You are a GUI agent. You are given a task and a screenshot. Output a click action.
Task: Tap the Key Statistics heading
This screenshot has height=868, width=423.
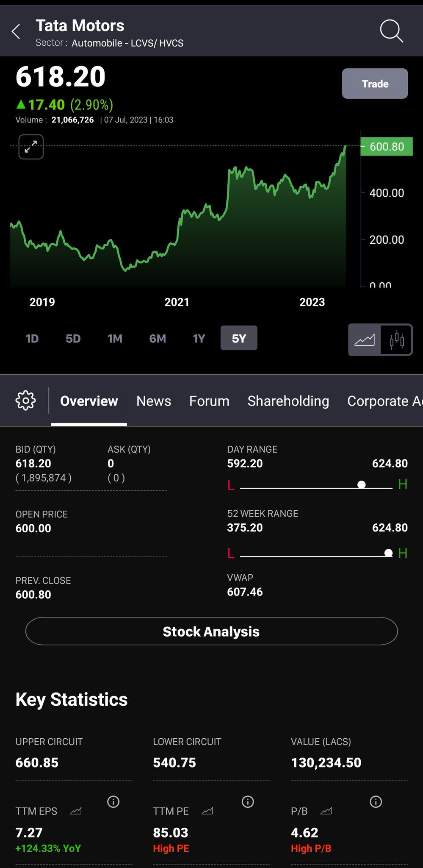click(72, 699)
